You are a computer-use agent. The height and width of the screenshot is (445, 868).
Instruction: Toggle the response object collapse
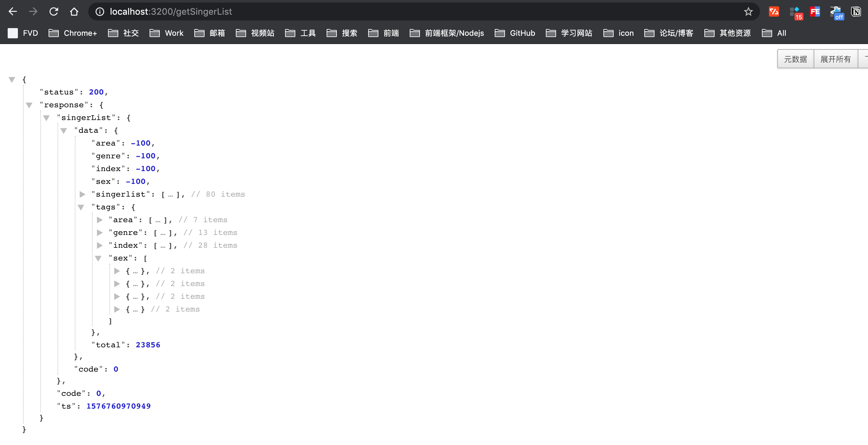[29, 104]
